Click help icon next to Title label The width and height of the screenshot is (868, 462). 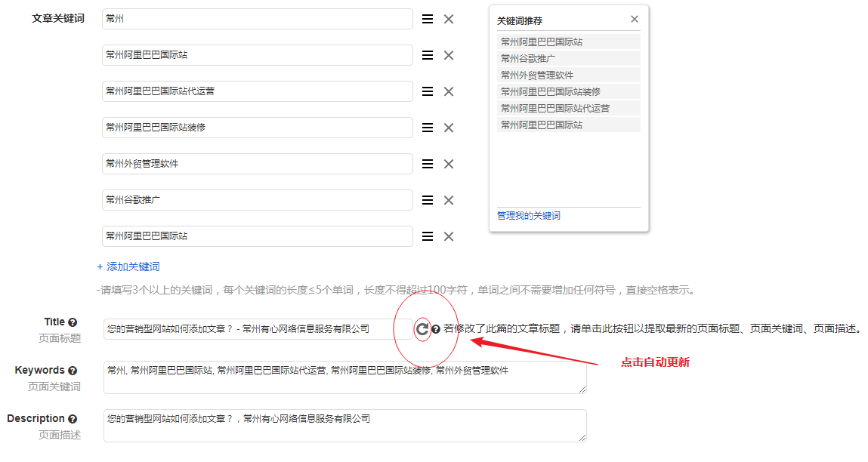tap(73, 322)
